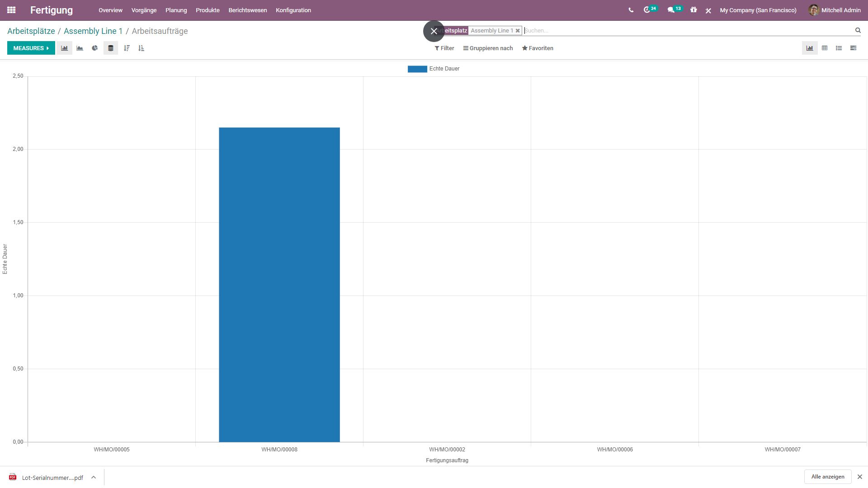Open the Gruppieren nach dropdown
The height and width of the screenshot is (488, 868).
pos(488,48)
